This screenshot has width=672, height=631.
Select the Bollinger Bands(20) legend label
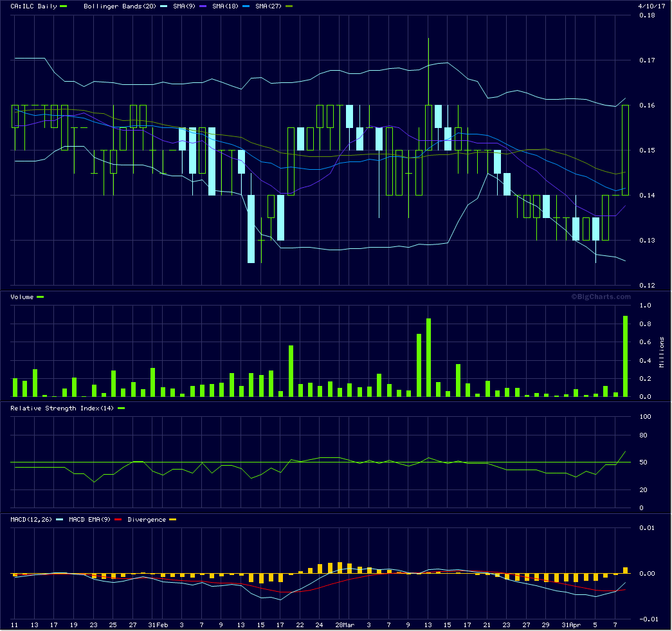coord(113,6)
